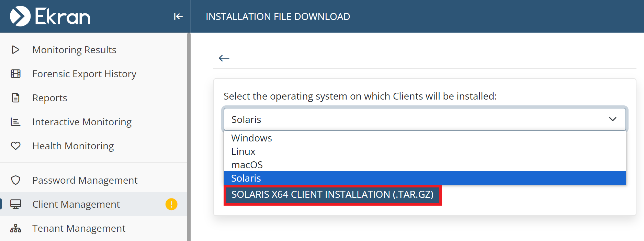Go back using the left arrow

coord(224,58)
